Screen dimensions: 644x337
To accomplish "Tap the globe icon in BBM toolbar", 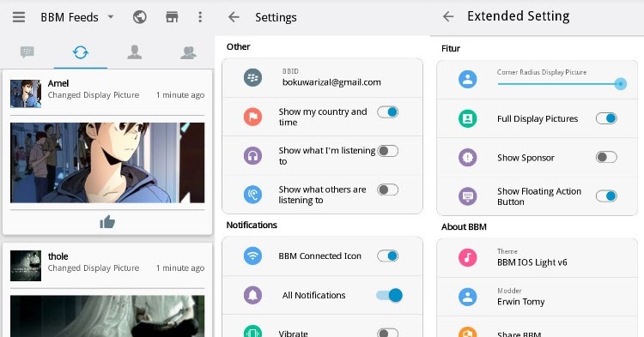I will [140, 17].
